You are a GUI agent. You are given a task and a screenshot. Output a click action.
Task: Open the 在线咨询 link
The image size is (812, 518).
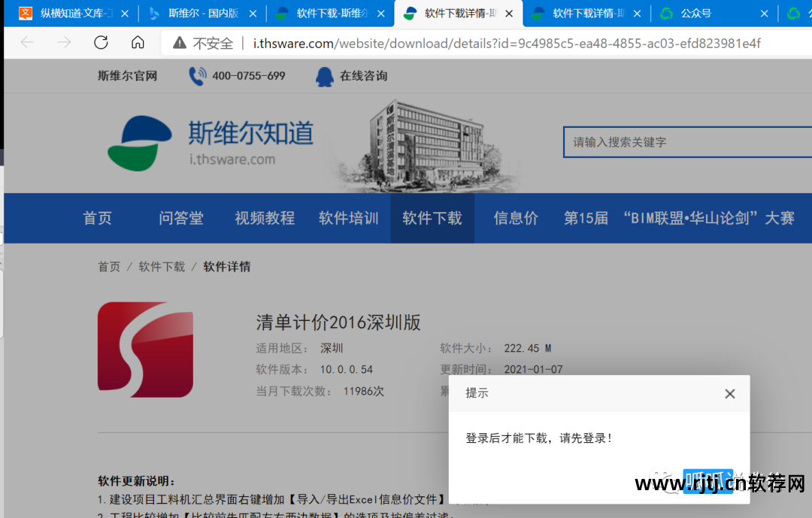(x=364, y=76)
